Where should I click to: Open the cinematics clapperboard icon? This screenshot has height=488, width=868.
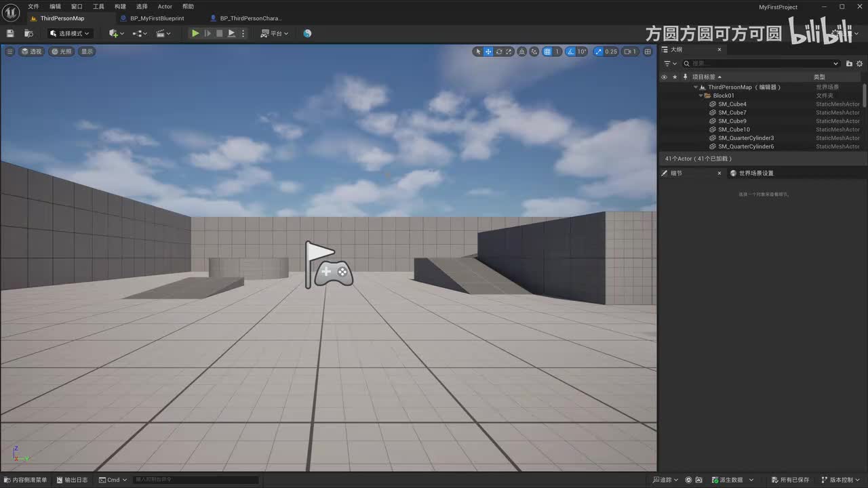163,33
